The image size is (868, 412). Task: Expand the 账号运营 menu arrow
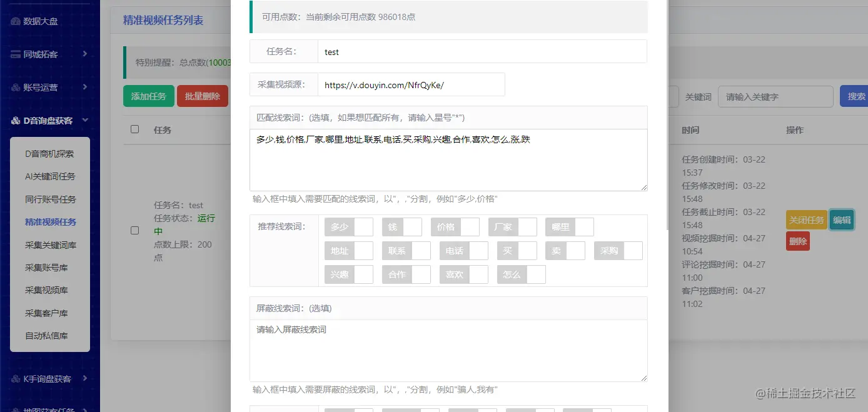click(x=84, y=88)
